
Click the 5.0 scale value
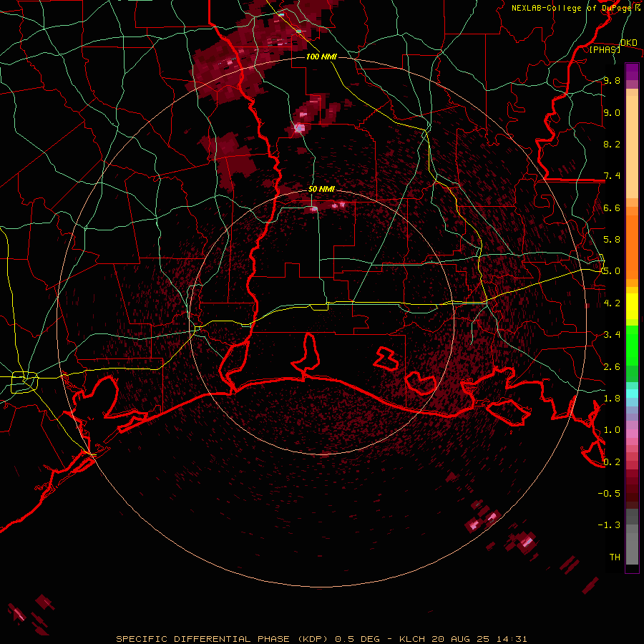[612, 271]
